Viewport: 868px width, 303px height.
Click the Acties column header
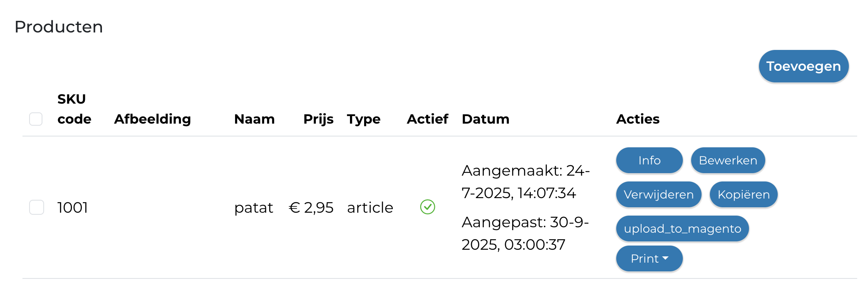(637, 119)
